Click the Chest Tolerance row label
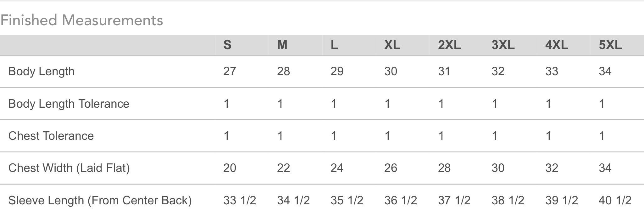The width and height of the screenshot is (644, 216). tap(51, 136)
